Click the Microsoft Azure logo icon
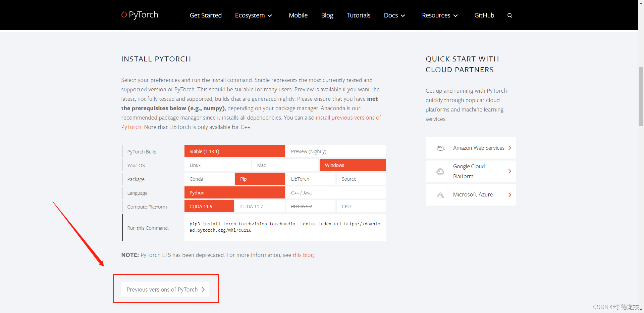This screenshot has height=313, width=644. (x=440, y=195)
